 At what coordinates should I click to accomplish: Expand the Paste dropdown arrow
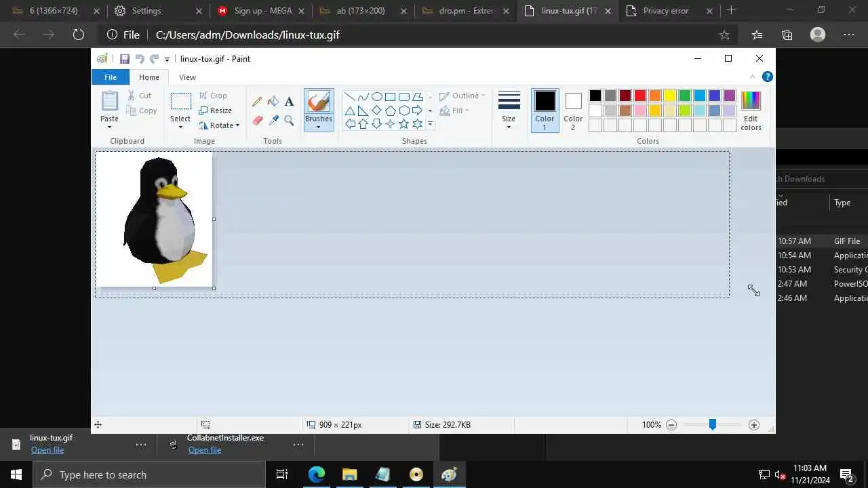[x=110, y=127]
